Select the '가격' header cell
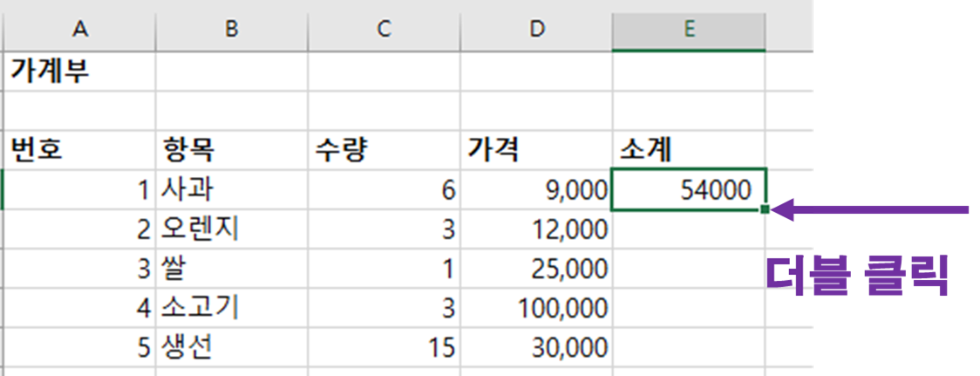Image resolution: width=980 pixels, height=376 pixels. [x=536, y=150]
